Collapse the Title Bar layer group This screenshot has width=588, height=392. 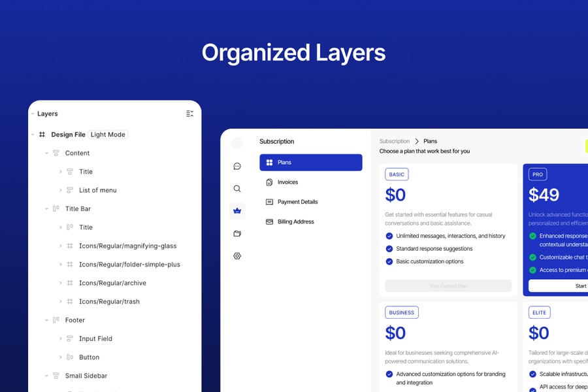(46, 209)
